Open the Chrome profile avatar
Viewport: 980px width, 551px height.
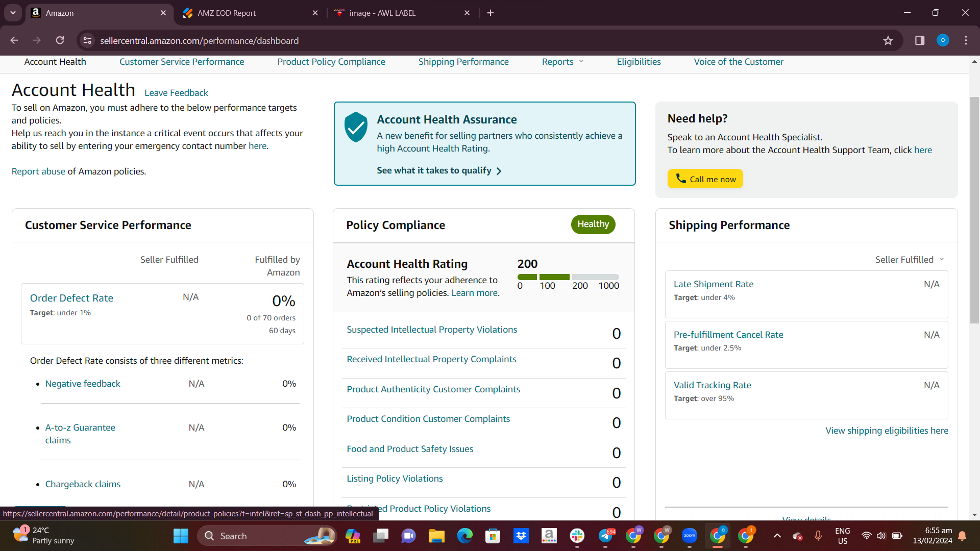[x=943, y=40]
